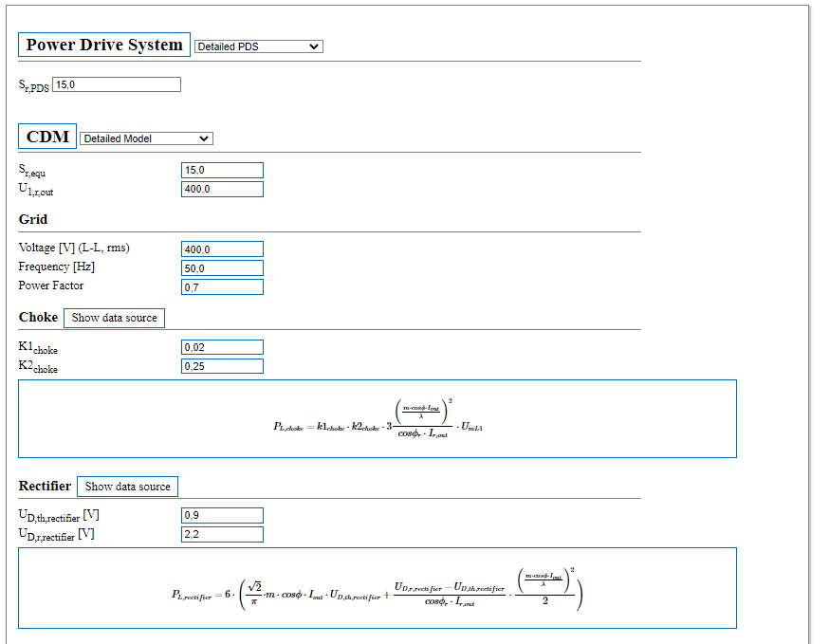The width and height of the screenshot is (829, 644).
Task: Select the Power Factor input box
Action: tap(222, 286)
